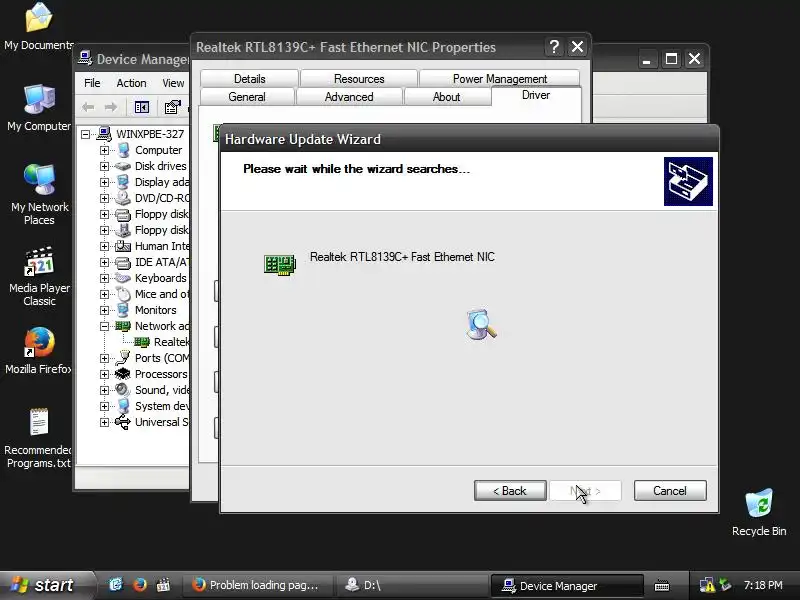Select the Human Interface Devices row
This screenshot has width=800, height=600.
161,246
